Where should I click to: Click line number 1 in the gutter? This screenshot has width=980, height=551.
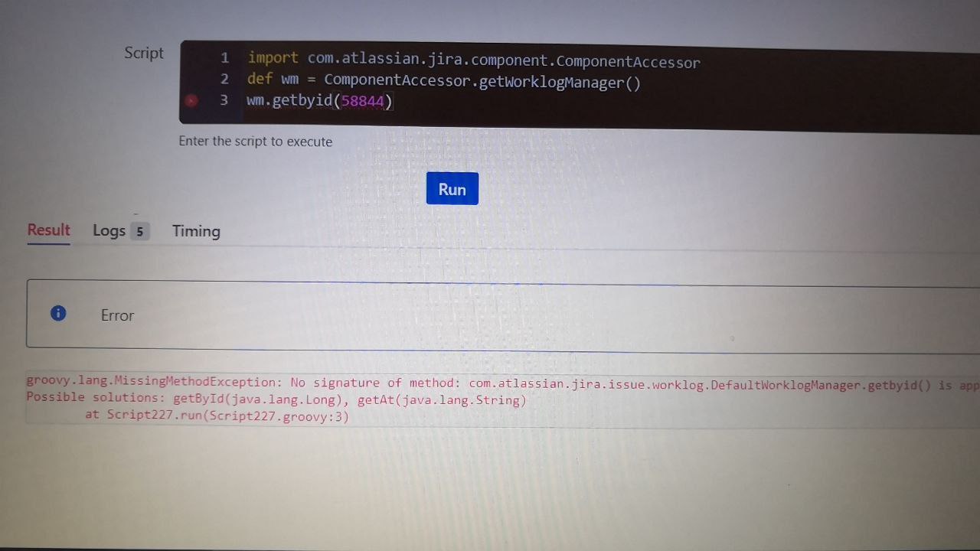coord(224,57)
